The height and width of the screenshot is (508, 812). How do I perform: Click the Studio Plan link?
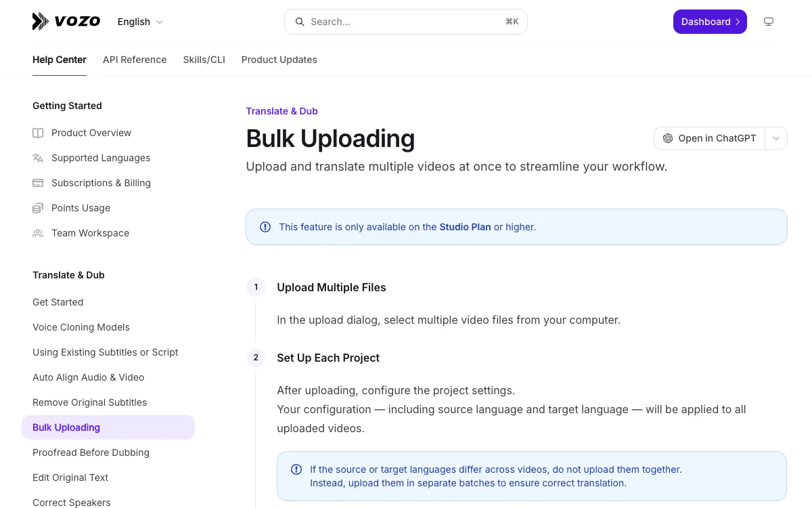click(x=466, y=227)
